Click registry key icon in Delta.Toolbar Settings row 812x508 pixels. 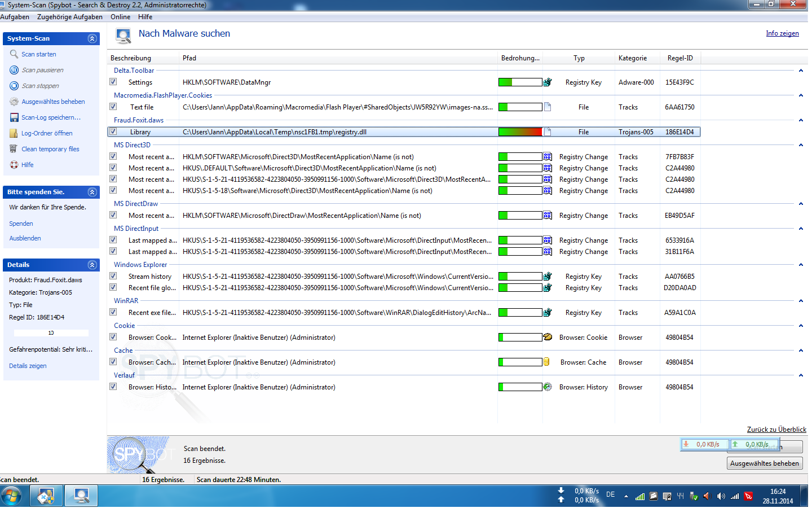547,82
